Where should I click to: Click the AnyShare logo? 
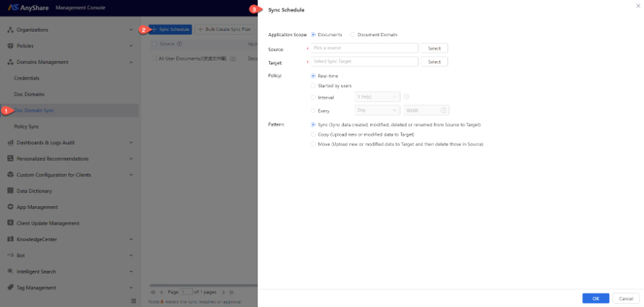[29, 7]
